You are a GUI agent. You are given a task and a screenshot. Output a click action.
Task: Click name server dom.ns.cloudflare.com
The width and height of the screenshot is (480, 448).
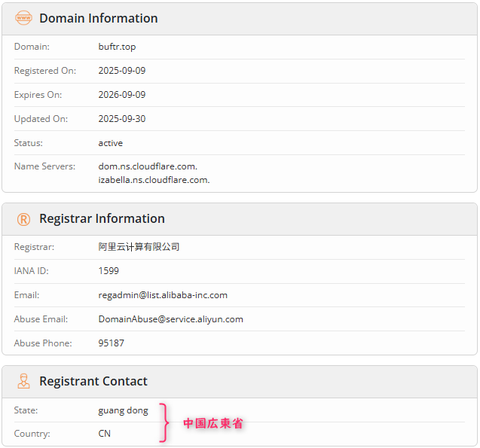pyautogui.click(x=148, y=166)
